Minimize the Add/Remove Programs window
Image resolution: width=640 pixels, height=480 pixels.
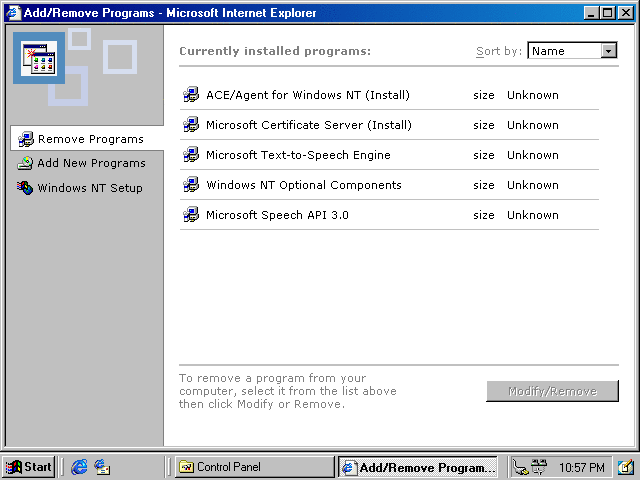click(x=591, y=13)
